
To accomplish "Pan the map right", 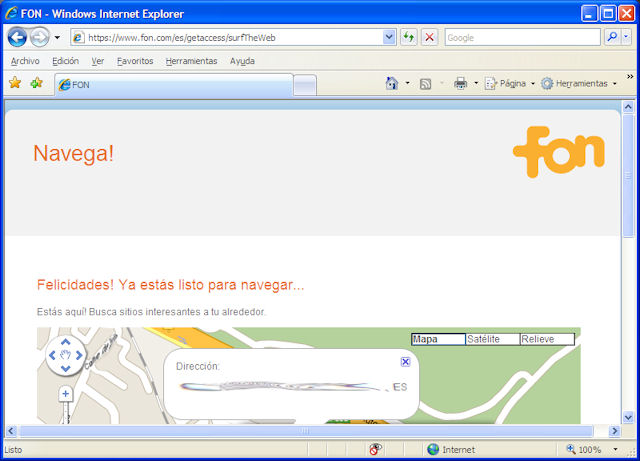I will [79, 355].
